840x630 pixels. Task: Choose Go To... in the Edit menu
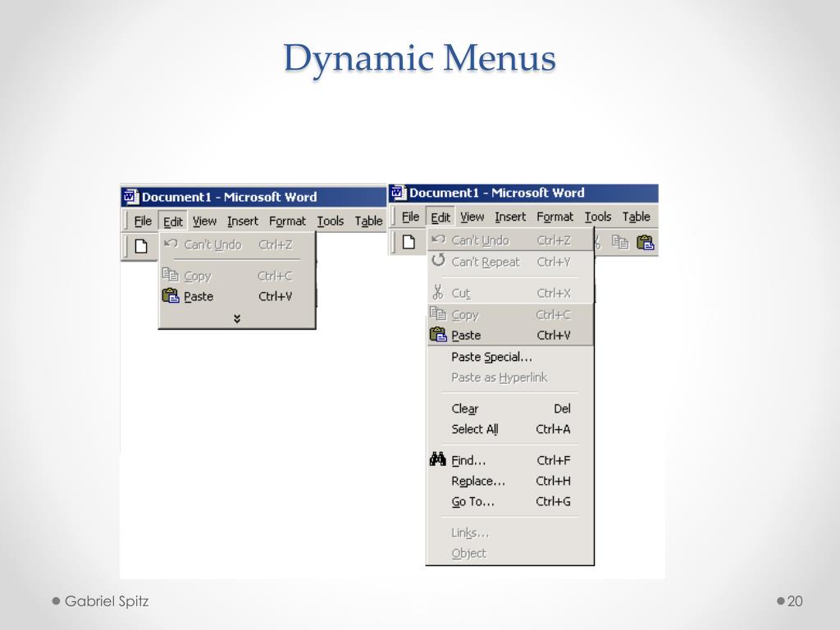510,502
